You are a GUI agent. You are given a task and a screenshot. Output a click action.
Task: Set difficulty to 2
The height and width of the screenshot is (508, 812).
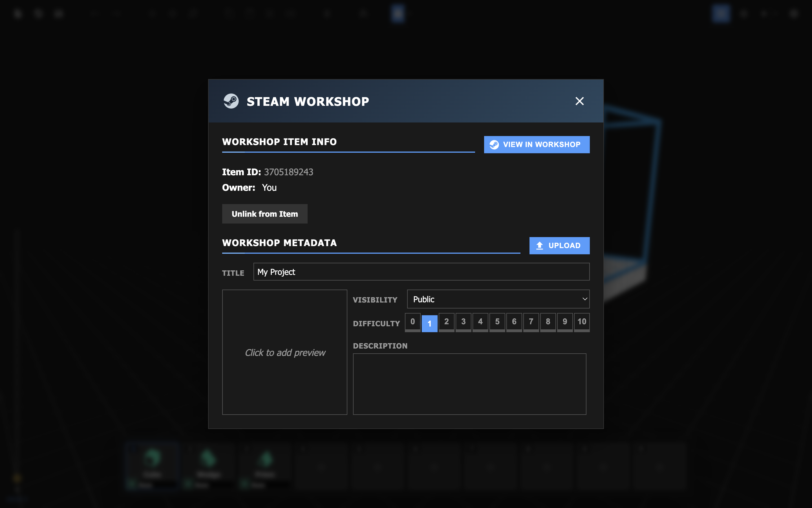click(x=446, y=323)
